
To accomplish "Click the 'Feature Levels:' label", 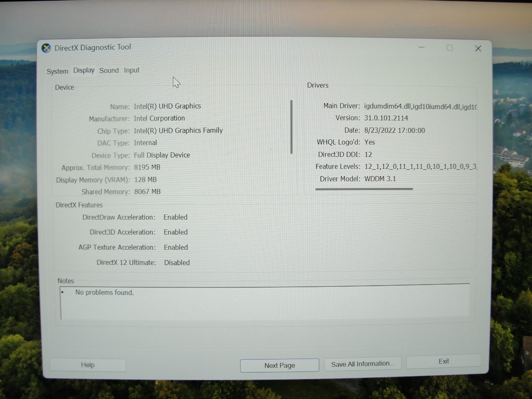I will pos(338,167).
